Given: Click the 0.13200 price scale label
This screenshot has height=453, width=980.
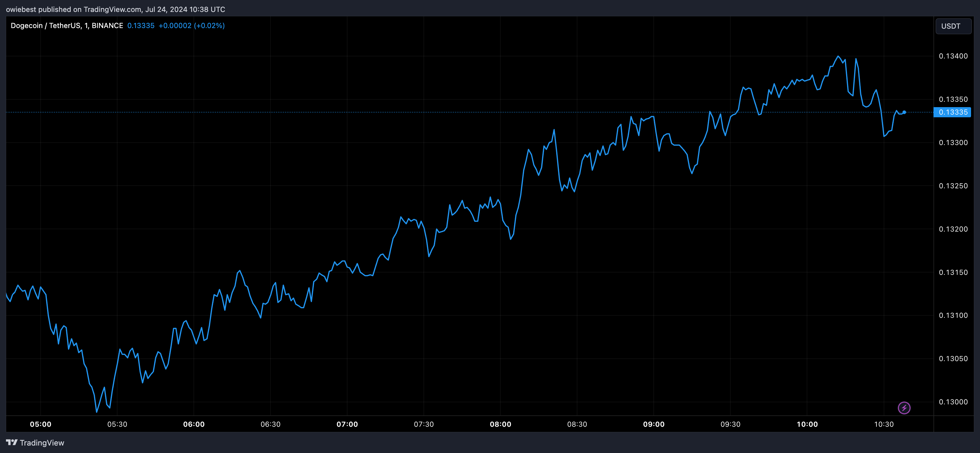Looking at the screenshot, I should (x=953, y=229).
